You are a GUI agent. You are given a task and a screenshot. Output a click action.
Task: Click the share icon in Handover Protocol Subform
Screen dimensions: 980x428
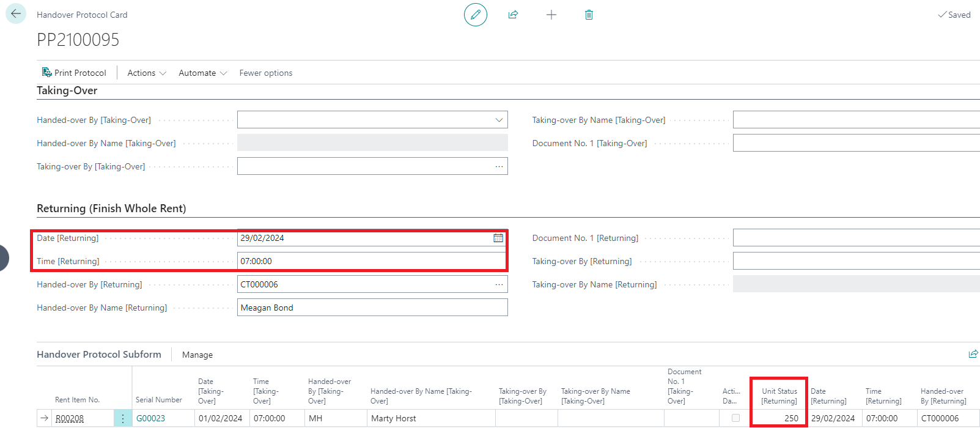[x=973, y=354]
